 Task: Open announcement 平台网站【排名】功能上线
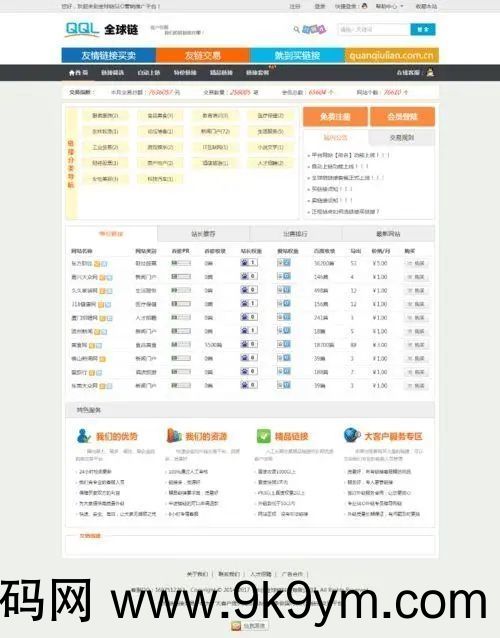click(351, 155)
